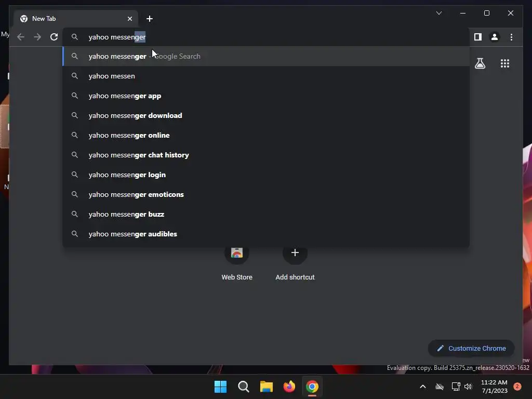Open the taskbar Search icon
Image resolution: width=532 pixels, height=399 pixels.
243,387
